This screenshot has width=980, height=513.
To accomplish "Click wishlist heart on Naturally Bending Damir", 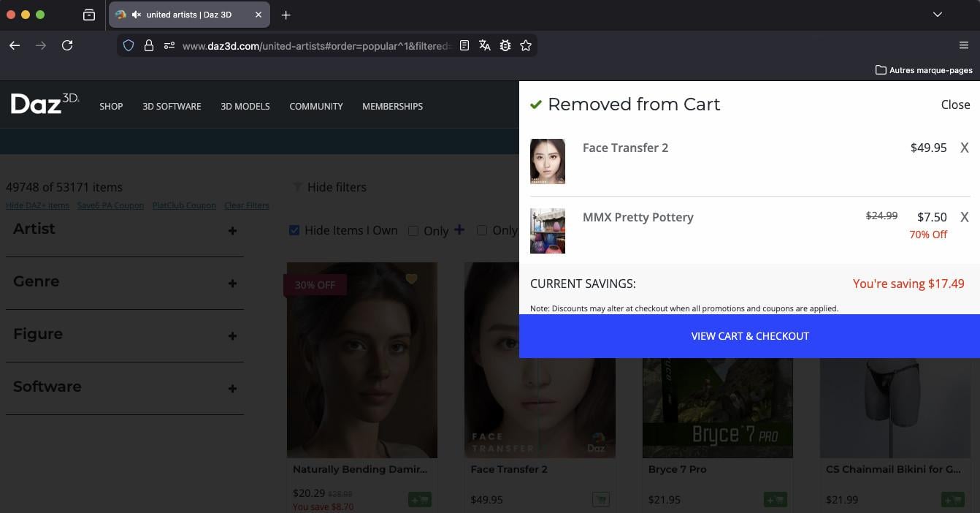I will click(x=412, y=278).
